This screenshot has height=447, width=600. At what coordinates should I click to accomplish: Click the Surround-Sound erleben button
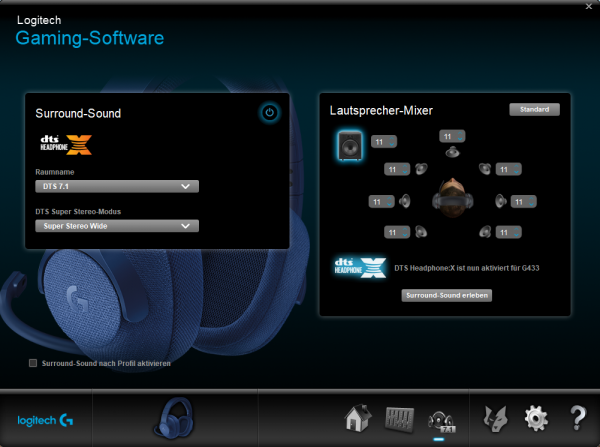pos(447,295)
